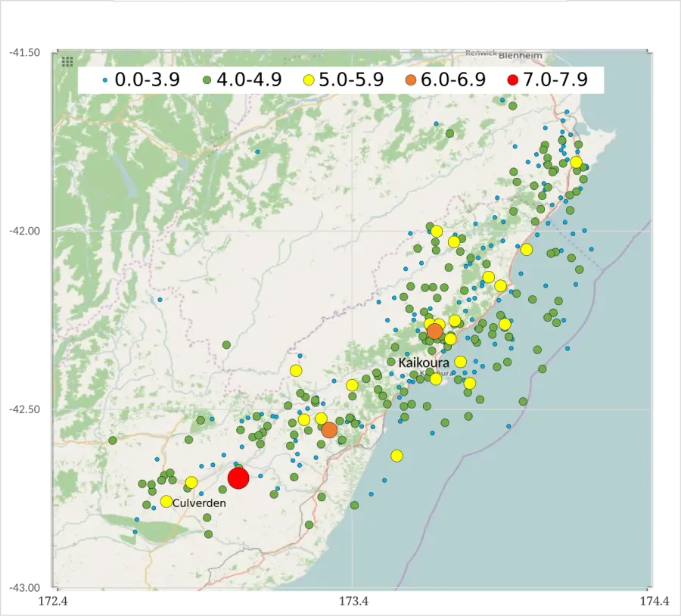The width and height of the screenshot is (681, 616).
Task: Click the 174.4 axis label
Action: pos(655,601)
